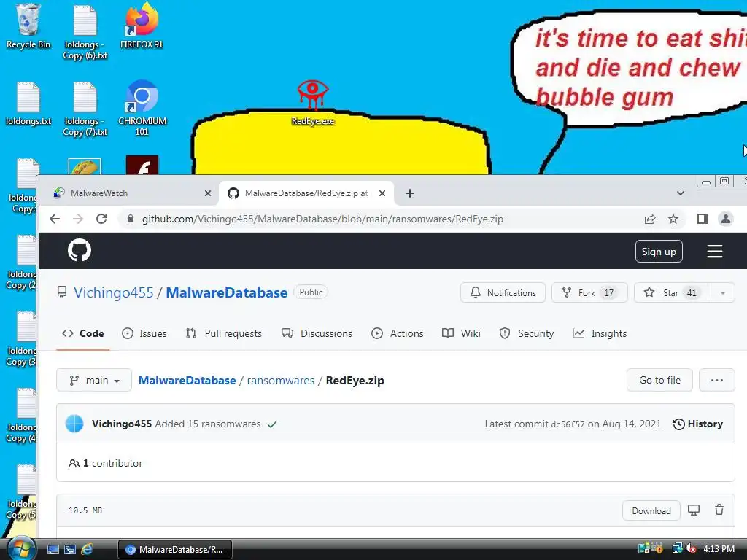This screenshot has height=560, width=747.
Task: Select the CHROMIUM 101 desktop shortcut
Action: pyautogui.click(x=142, y=109)
